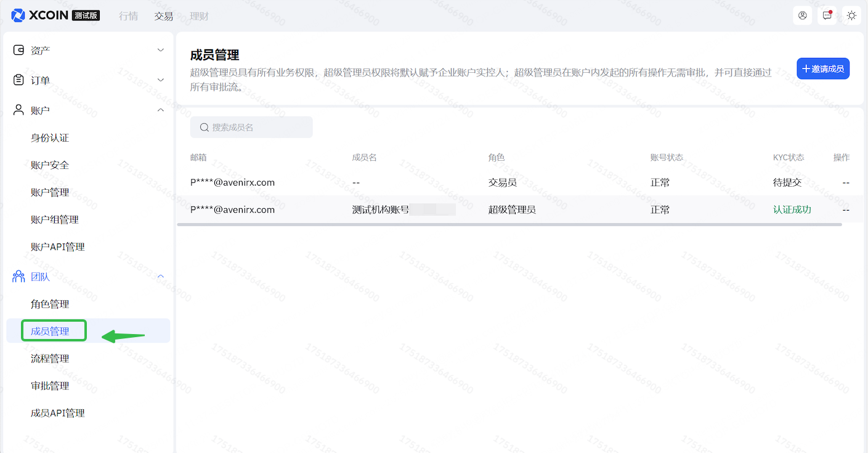868x453 pixels.
Task: Go to 账户API管理 page
Action: [58, 247]
